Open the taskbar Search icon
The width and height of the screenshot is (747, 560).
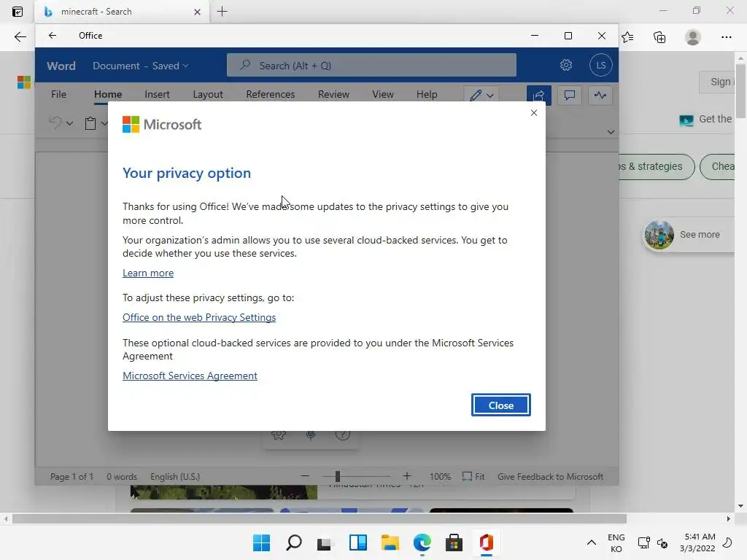tap(293, 542)
